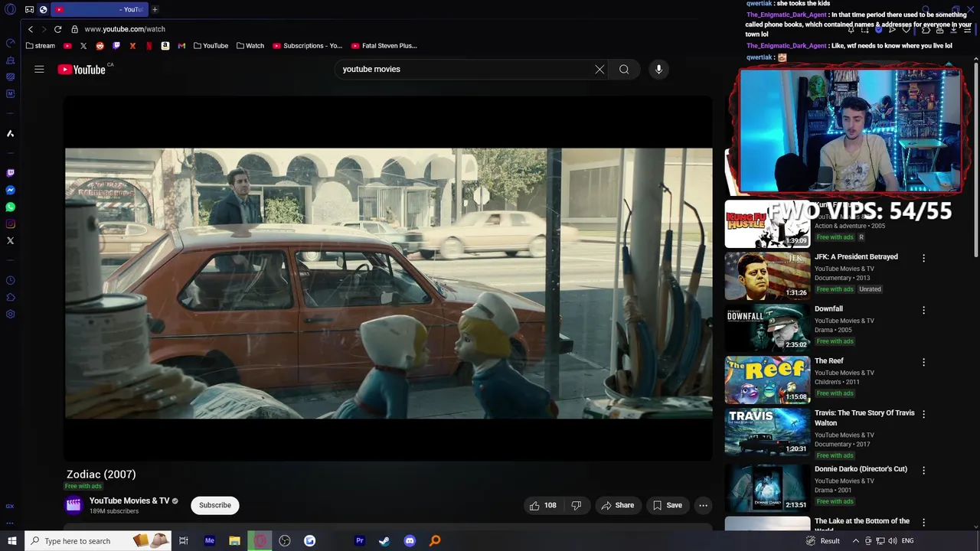Launch Adobe Premiere Pro from taskbar
This screenshot has width=980, height=551.
tap(359, 541)
